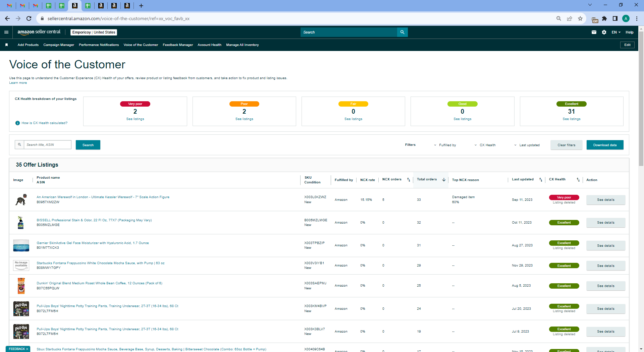Sort by NCX orders column arrows
Image resolution: width=644 pixels, height=352 pixels.
409,180
